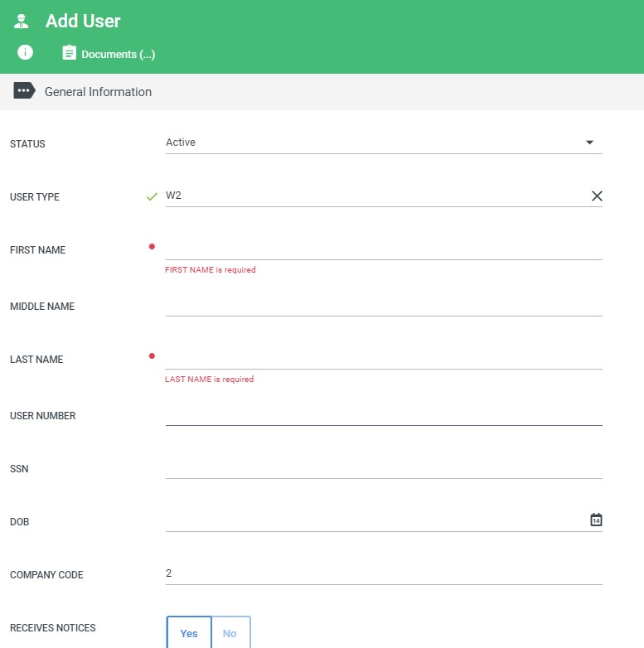Viewport: 644px width, 648px height.
Task: Open the Active status combo box
Action: tap(373, 143)
